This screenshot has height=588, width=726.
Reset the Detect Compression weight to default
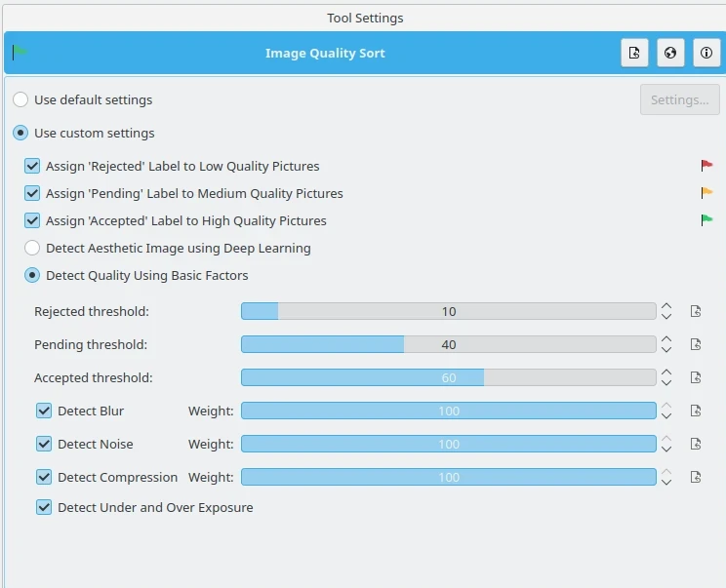pyautogui.click(x=696, y=478)
